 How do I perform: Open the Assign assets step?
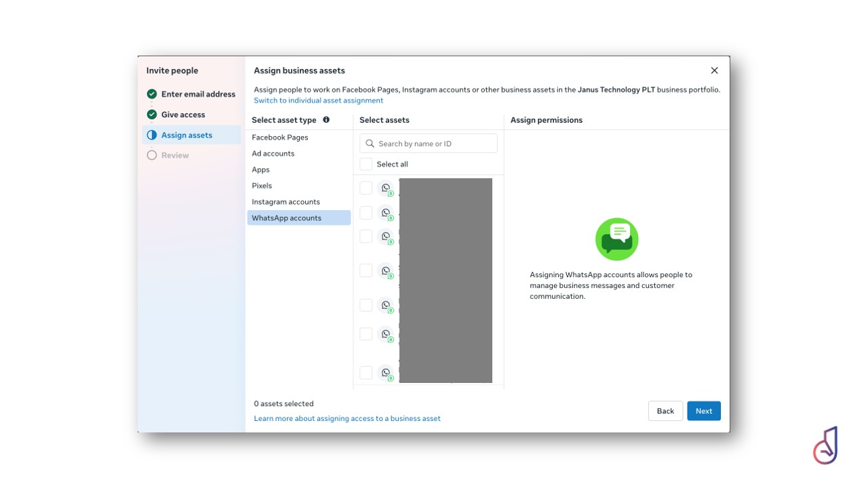191,135
